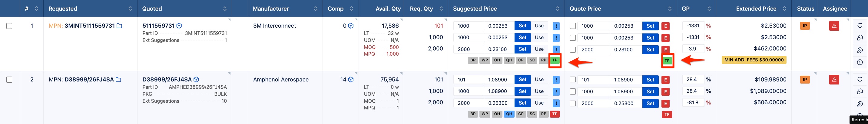Select row 1 checkbox
This screenshot has height=124, width=868.
pos(9,26)
